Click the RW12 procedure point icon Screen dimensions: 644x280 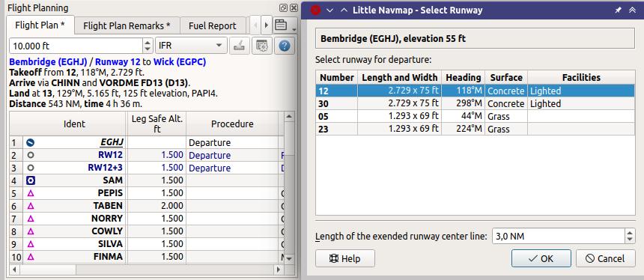click(31, 155)
